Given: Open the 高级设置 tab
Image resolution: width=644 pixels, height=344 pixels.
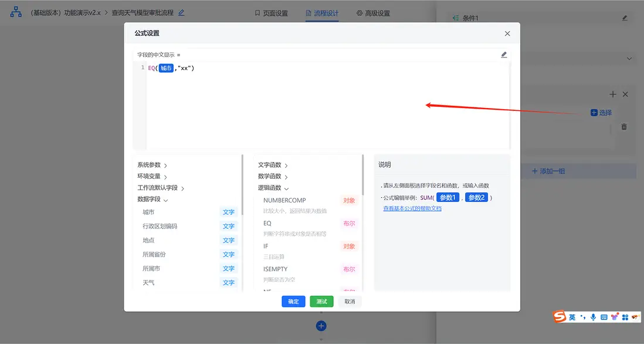Looking at the screenshot, I should tap(374, 13).
